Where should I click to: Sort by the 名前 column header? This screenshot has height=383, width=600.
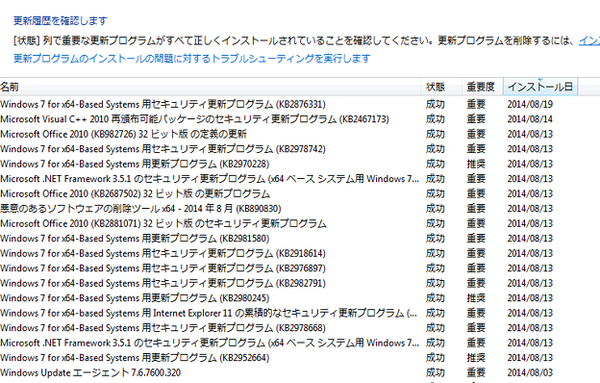click(210, 87)
